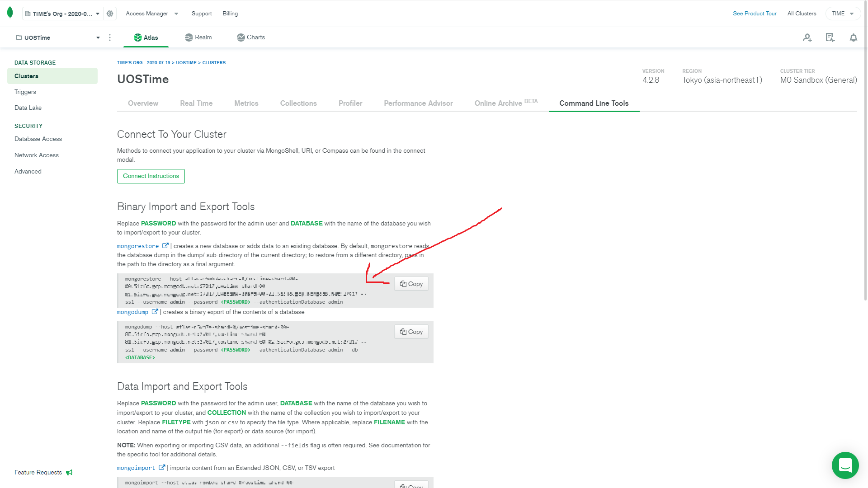Open the UOSTime project selector dropdown
The width and height of the screenshot is (868, 488).
57,38
